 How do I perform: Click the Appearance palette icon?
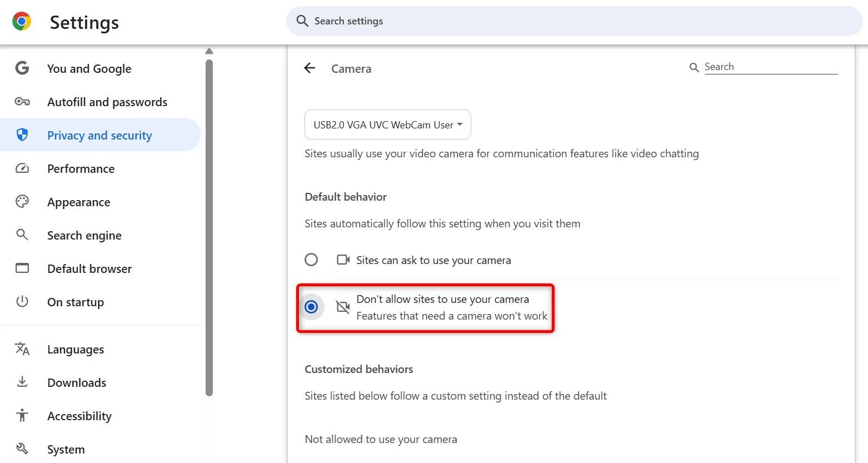(22, 201)
